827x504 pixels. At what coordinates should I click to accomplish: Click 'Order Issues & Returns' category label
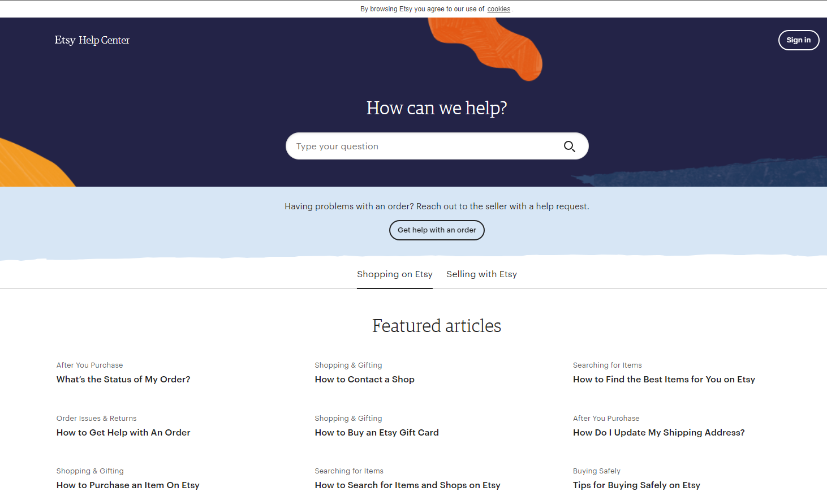(97, 419)
